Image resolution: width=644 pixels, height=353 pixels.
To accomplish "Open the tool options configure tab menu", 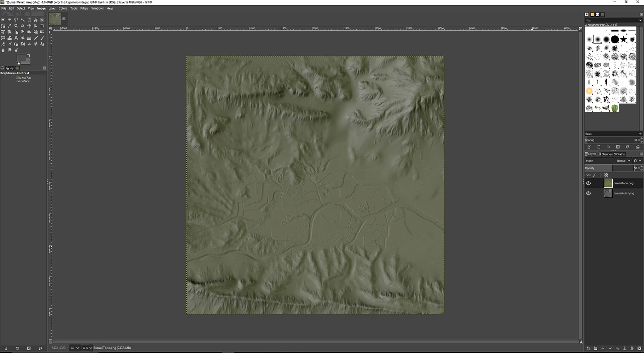I will (x=44, y=68).
